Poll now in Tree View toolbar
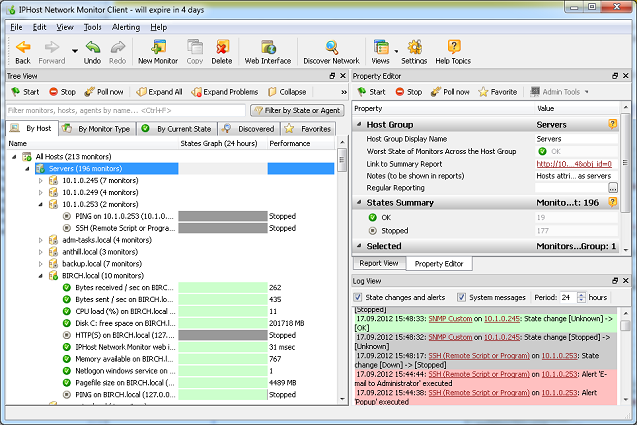637x425 pixels. point(103,92)
